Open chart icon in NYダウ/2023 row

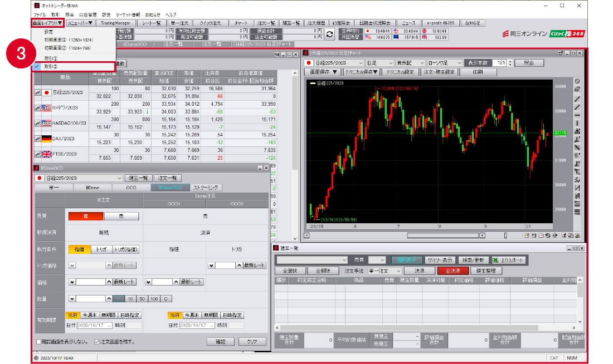pyautogui.click(x=37, y=108)
